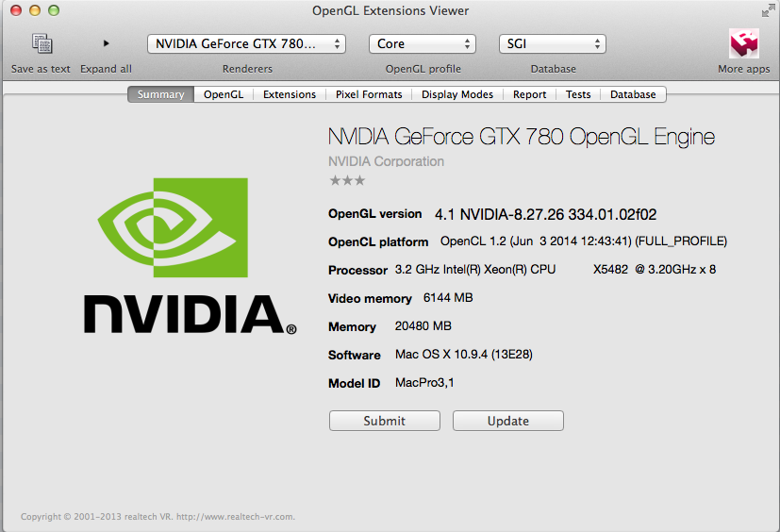Click the OpenCL 1.2 platform value
Image resolution: width=780 pixels, height=532 pixels.
pos(584,241)
